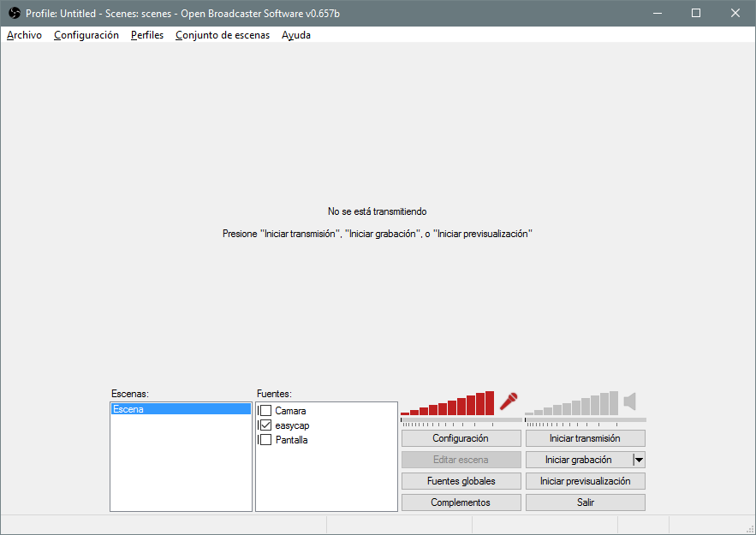Select the easycap source name
Image resolution: width=756 pixels, height=535 pixels.
292,425
